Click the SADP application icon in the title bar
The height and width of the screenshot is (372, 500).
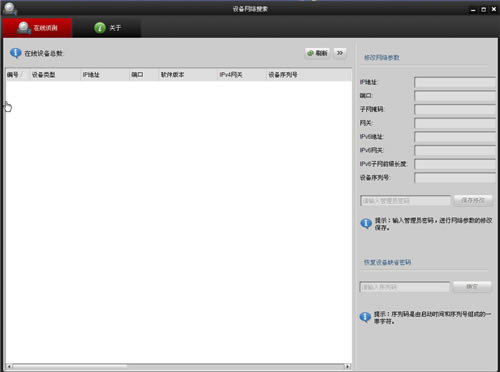(x=9, y=8)
